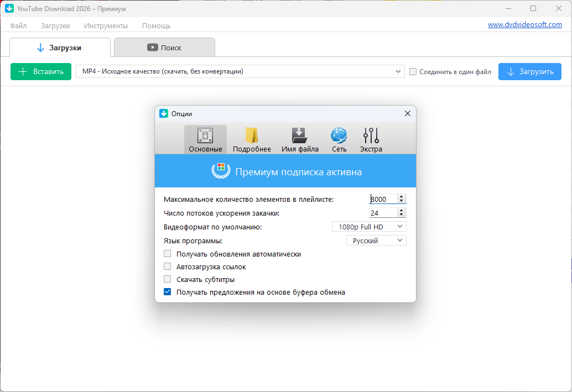Open the Инструменты menu
The image size is (572, 392).
106,25
